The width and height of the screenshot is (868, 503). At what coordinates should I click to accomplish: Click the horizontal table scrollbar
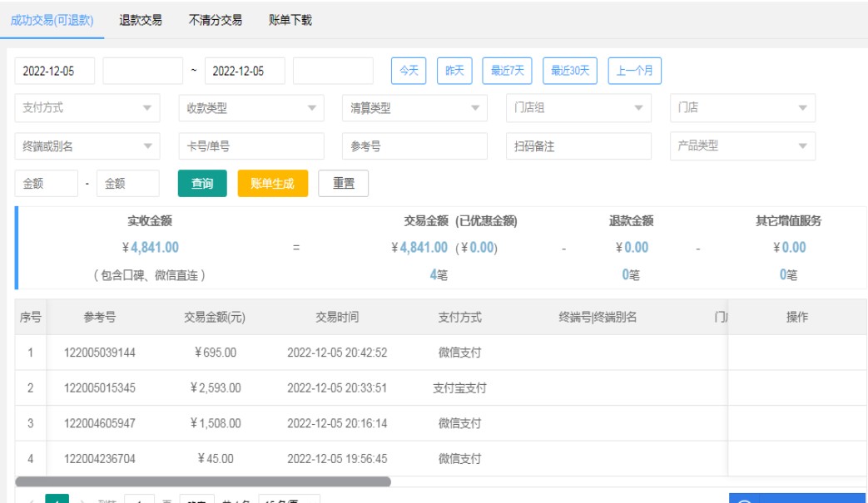point(203,481)
